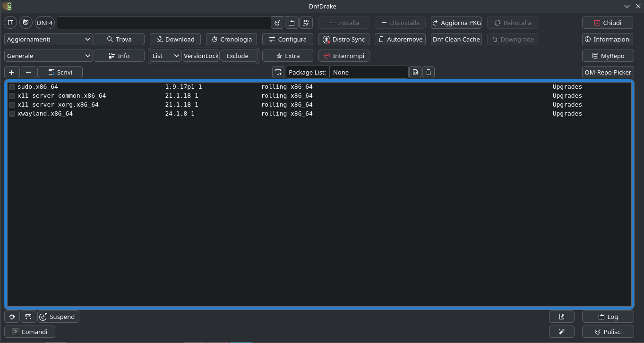Click the text-add icon left of Package List
Image resolution: width=644 pixels, height=343 pixels.
coord(278,72)
